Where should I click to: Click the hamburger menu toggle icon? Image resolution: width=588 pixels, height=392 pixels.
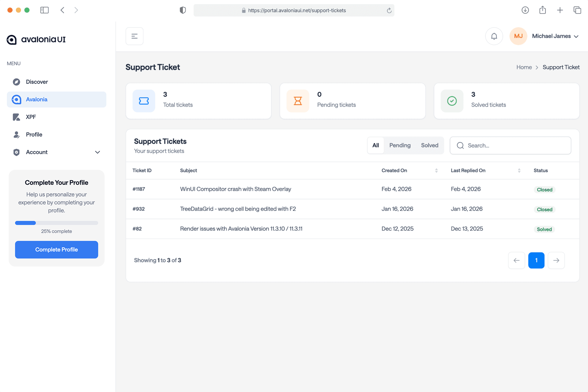point(134,36)
